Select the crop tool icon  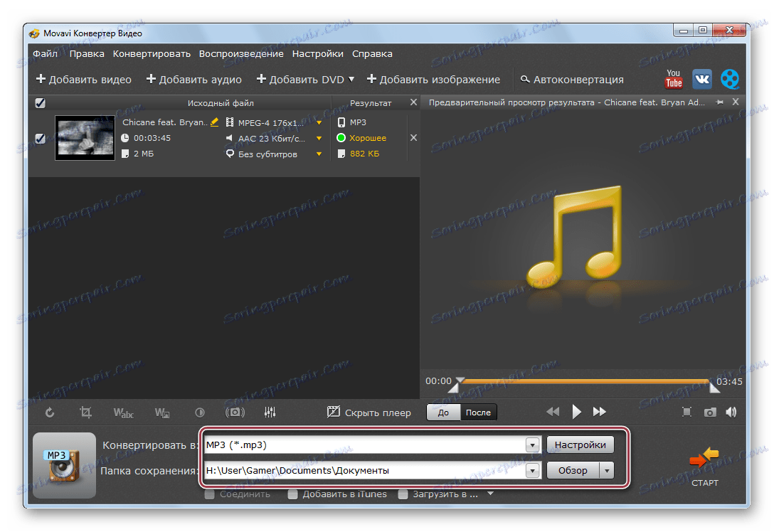86,412
